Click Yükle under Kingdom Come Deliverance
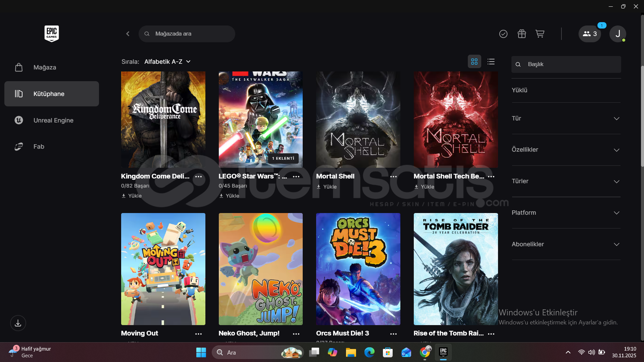 (x=132, y=196)
